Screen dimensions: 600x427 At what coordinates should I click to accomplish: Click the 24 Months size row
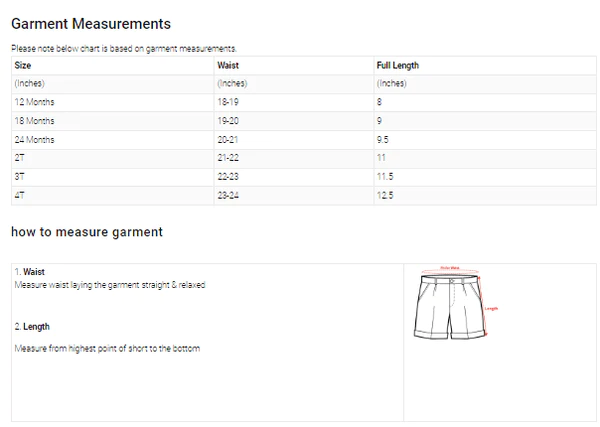(x=34, y=140)
